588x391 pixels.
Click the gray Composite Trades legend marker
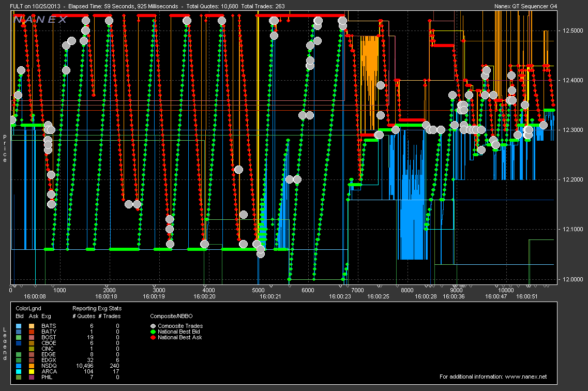click(x=153, y=326)
